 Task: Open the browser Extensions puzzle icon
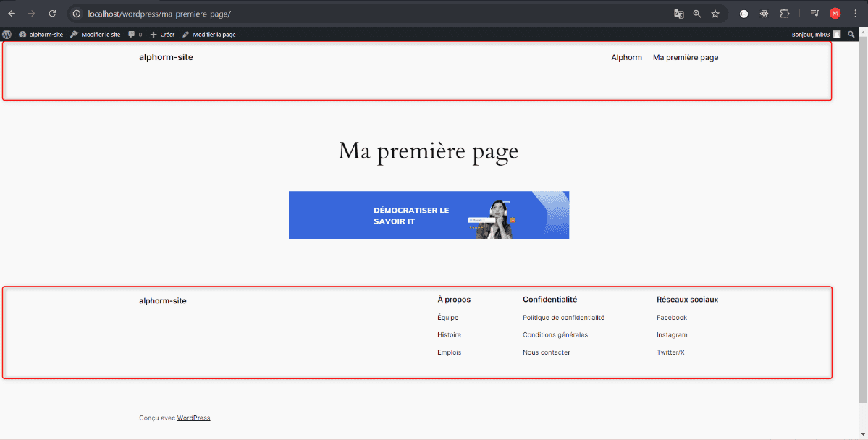coord(785,14)
